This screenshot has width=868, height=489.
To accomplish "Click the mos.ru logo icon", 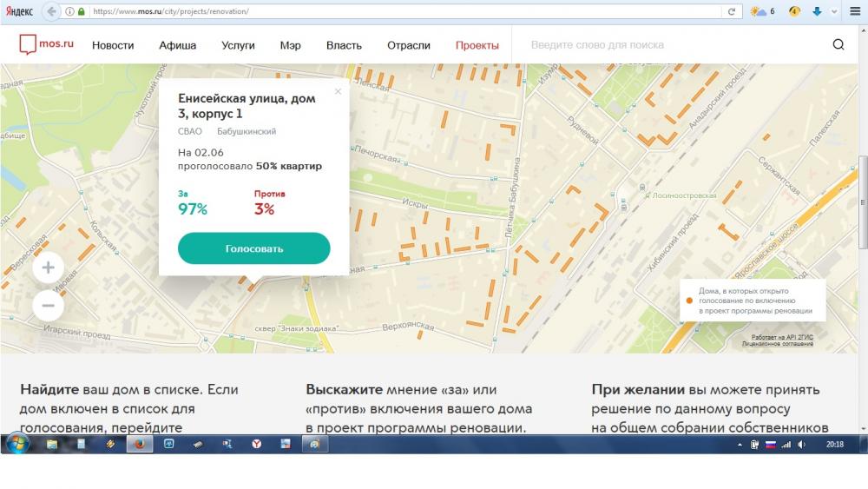I will coord(30,45).
